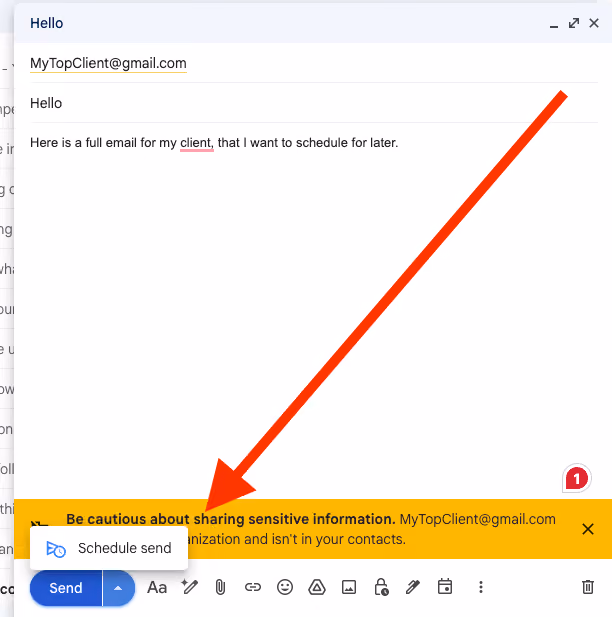Minimize the Hello compose window
The width and height of the screenshot is (612, 617).
(x=554, y=24)
